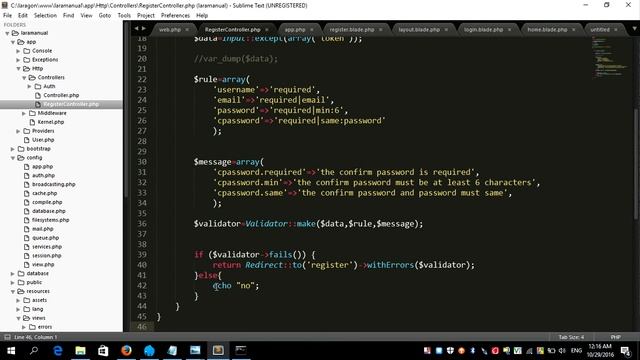
Task: Open Firefox from taskbar
Action: click(x=126, y=351)
